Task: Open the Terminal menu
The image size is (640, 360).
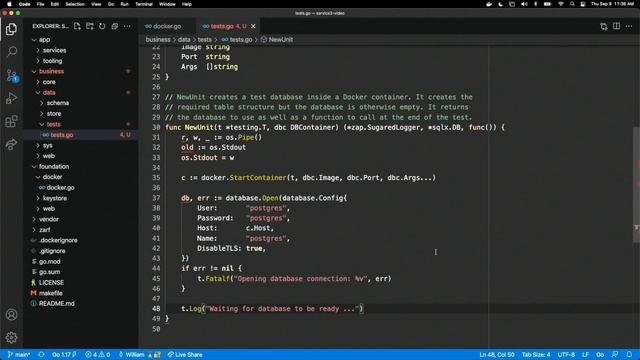Action: [144, 4]
